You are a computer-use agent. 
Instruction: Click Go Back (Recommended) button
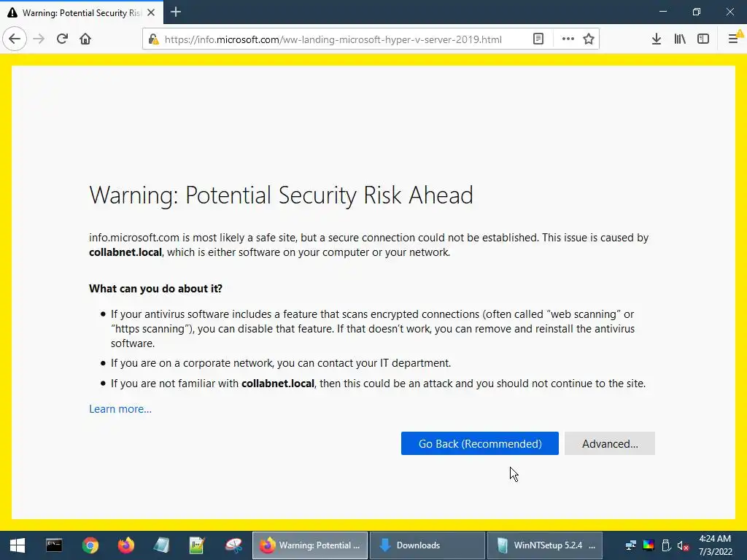coord(480,443)
